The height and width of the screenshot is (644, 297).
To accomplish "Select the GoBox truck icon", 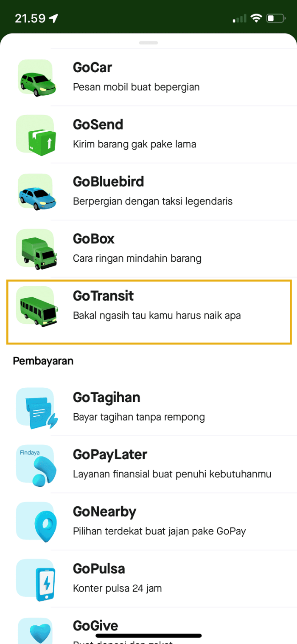I will click(x=36, y=248).
